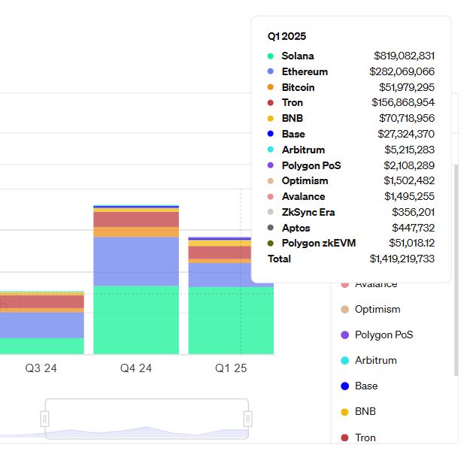Click the red Tron legend dot
The image size is (476, 451).
coord(344,437)
